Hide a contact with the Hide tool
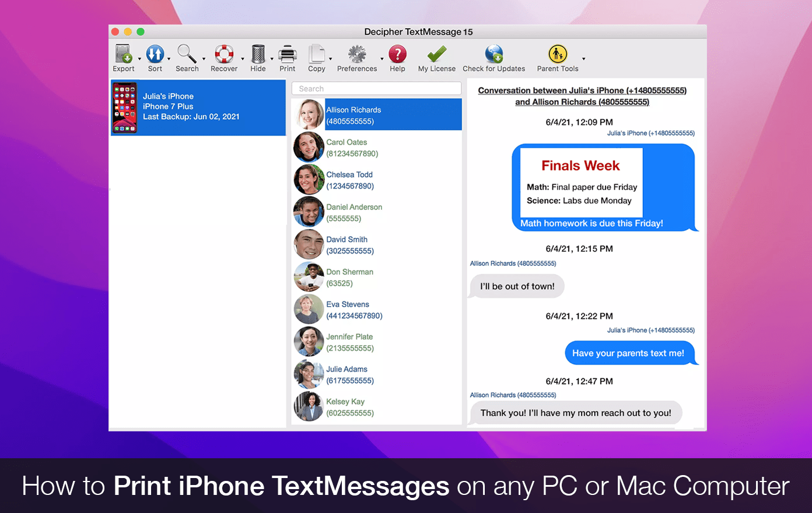 tap(258, 57)
